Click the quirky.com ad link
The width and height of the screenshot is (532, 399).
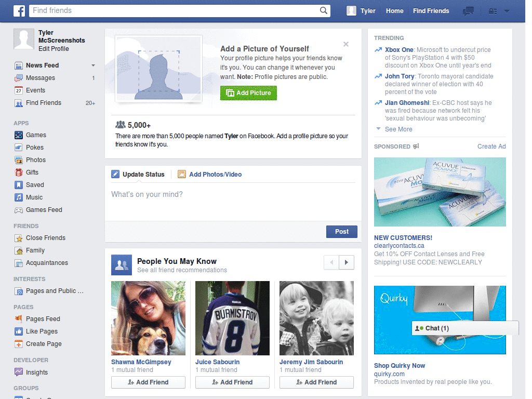389,374
